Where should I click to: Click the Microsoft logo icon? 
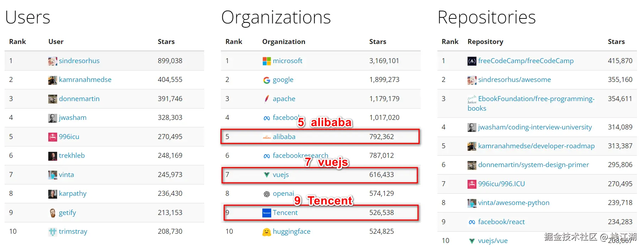click(x=267, y=61)
